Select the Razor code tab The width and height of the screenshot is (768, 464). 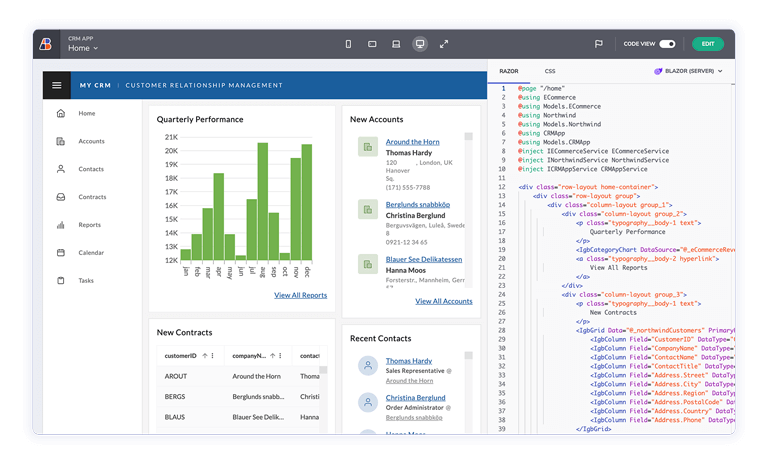[509, 72]
